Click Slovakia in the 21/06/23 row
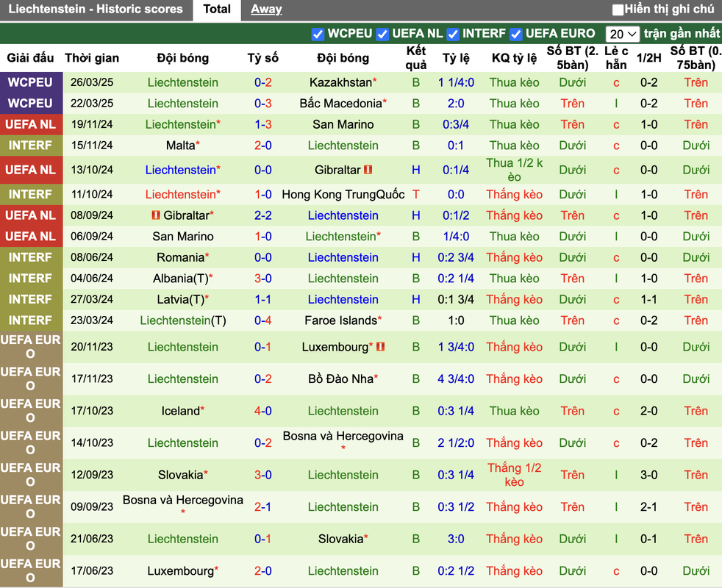 coord(340,539)
